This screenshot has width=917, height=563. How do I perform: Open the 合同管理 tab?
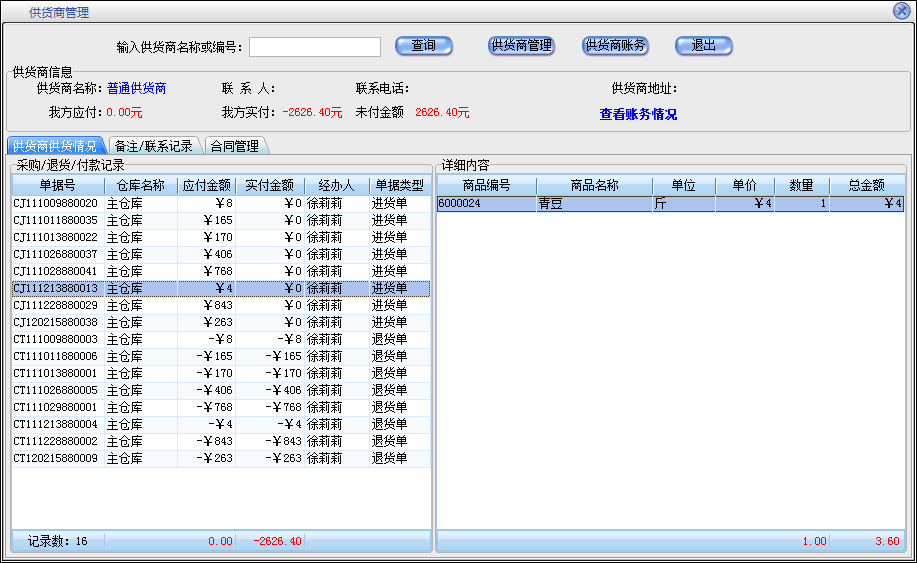235,146
